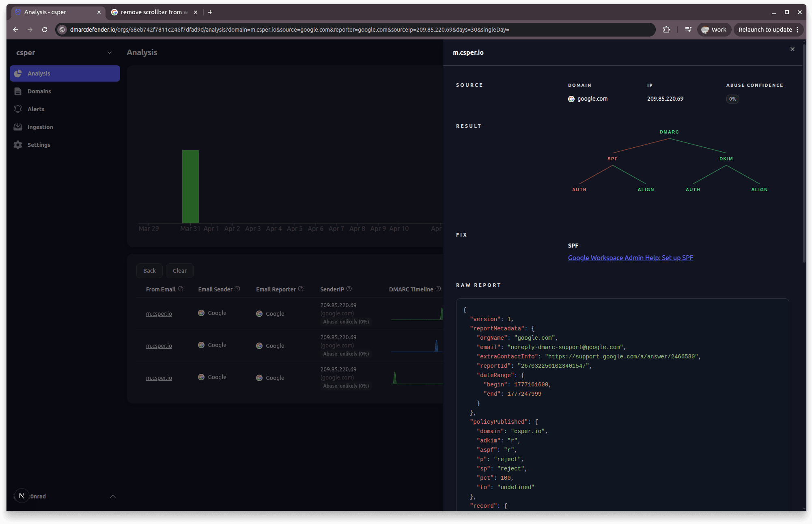Click the SPF node in result tree

(612, 159)
